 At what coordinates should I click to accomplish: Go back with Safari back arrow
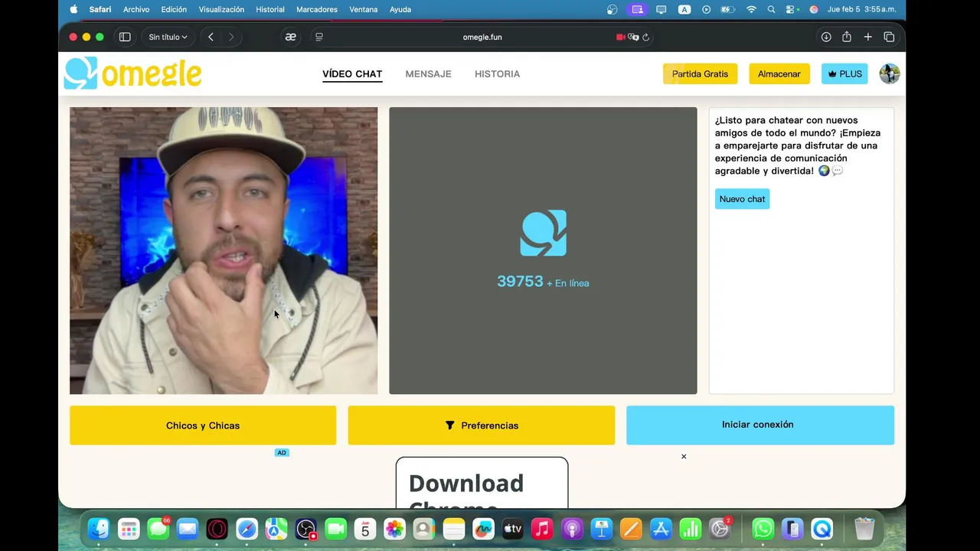211,37
